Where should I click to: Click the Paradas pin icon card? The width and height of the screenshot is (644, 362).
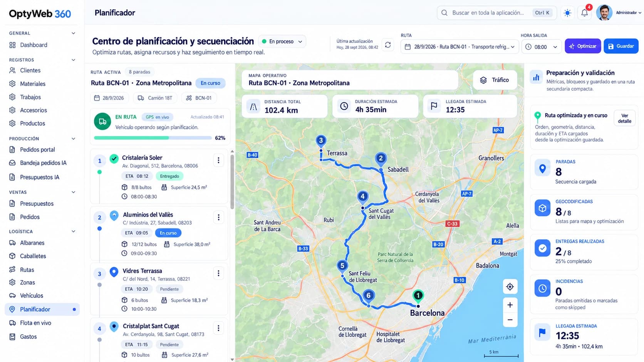(542, 168)
